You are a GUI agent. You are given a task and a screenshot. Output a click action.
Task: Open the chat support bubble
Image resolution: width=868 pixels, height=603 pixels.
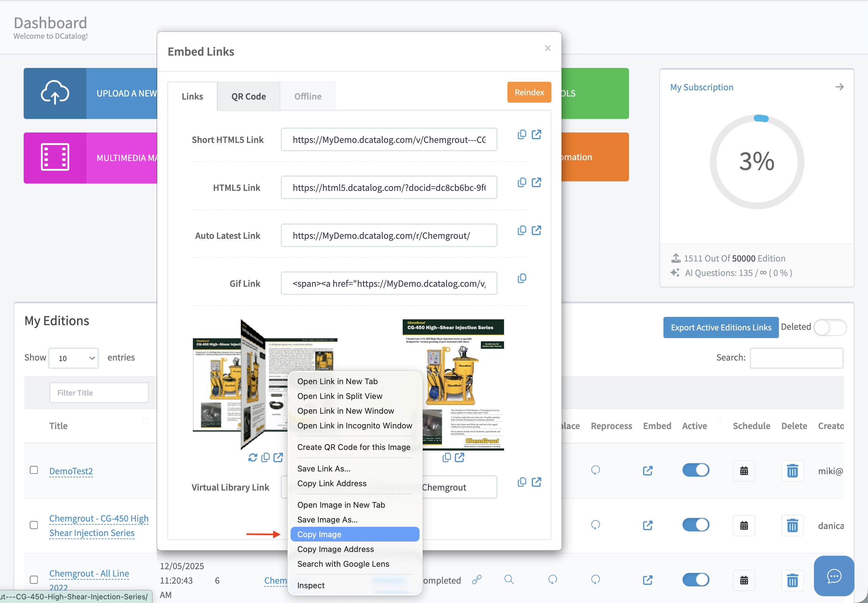pyautogui.click(x=833, y=576)
